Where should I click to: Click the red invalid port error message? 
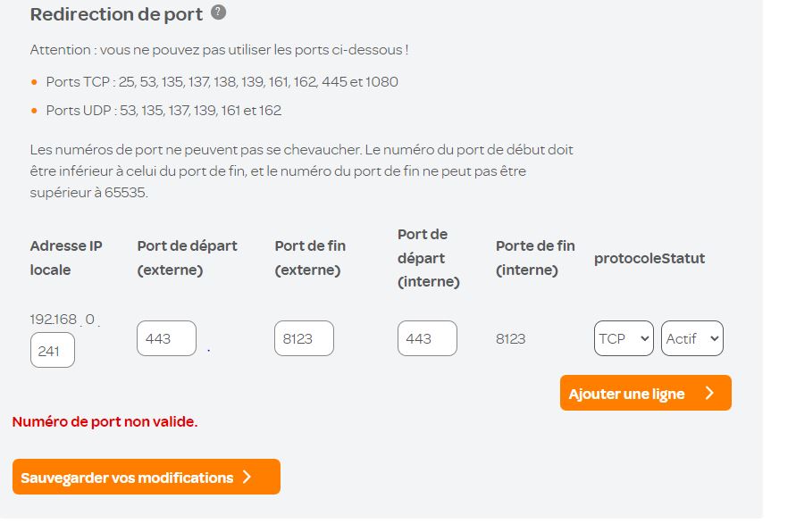(105, 421)
